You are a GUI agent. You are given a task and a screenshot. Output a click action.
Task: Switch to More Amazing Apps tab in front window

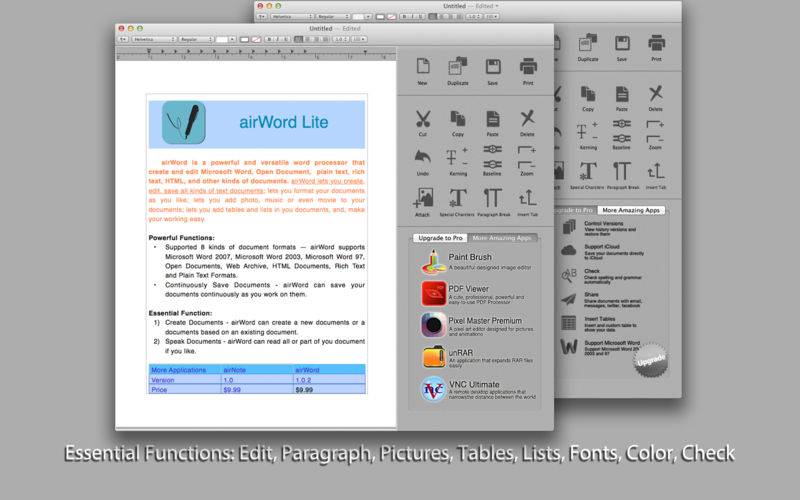point(502,238)
